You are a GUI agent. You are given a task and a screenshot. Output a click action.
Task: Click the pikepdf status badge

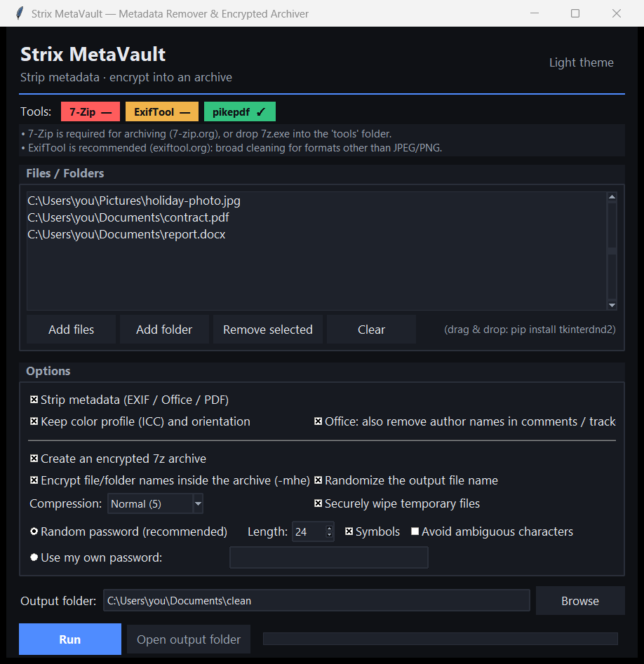[240, 111]
